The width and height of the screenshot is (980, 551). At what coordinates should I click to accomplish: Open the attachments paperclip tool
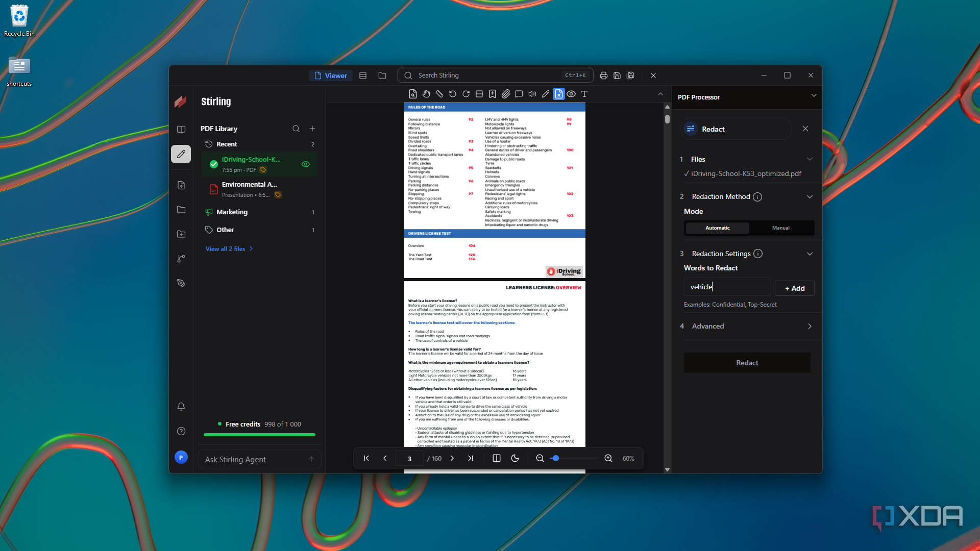506,94
